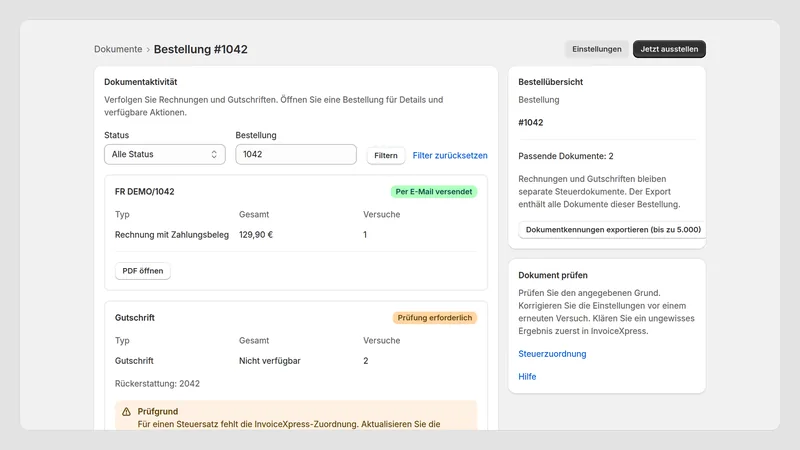Click the Passende Dokumente: 2 text
Screen dimensions: 800x450
[x=566, y=156]
